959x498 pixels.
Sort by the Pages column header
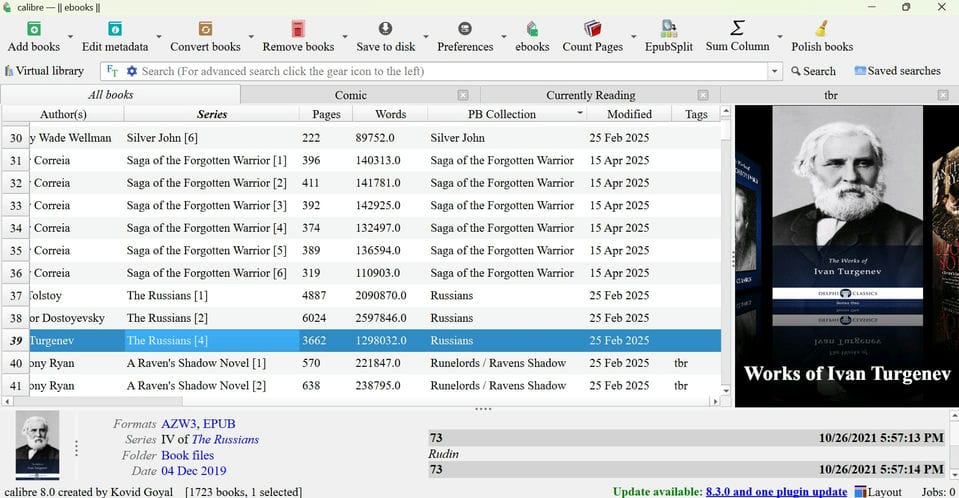pos(326,114)
